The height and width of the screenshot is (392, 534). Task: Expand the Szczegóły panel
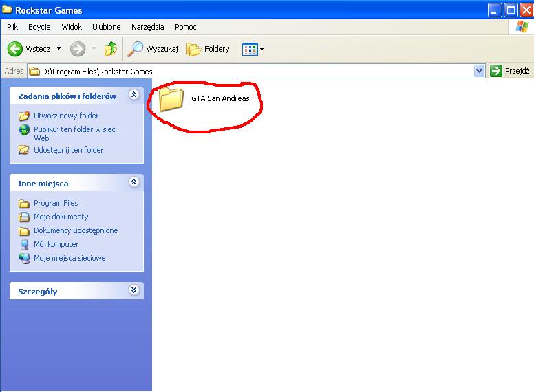[x=133, y=290]
